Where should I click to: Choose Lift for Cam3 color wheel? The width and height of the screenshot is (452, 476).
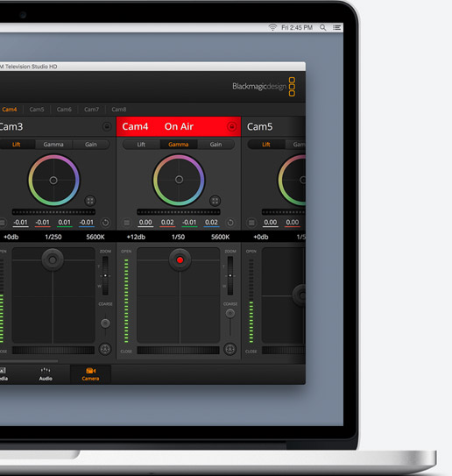[x=17, y=145]
